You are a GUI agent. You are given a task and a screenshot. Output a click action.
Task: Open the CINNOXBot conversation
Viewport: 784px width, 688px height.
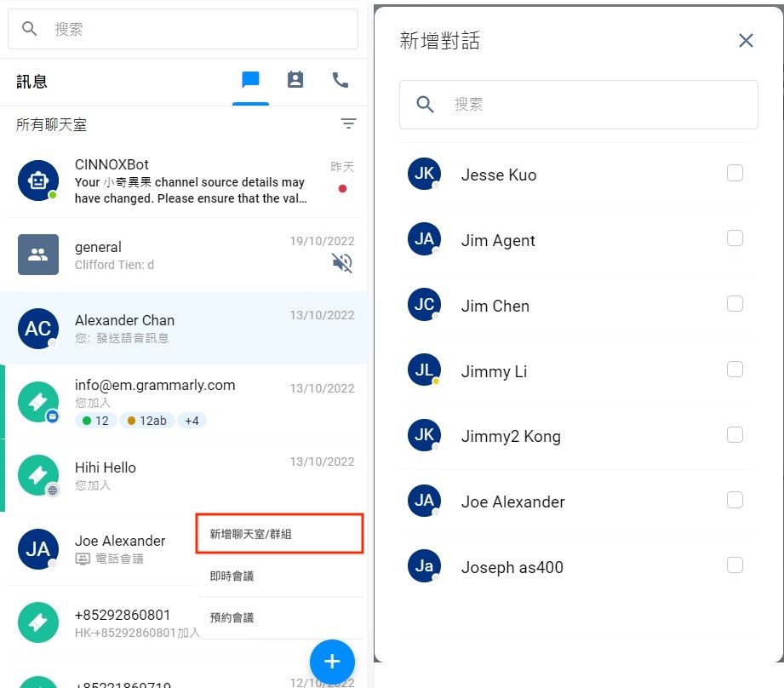click(x=184, y=181)
